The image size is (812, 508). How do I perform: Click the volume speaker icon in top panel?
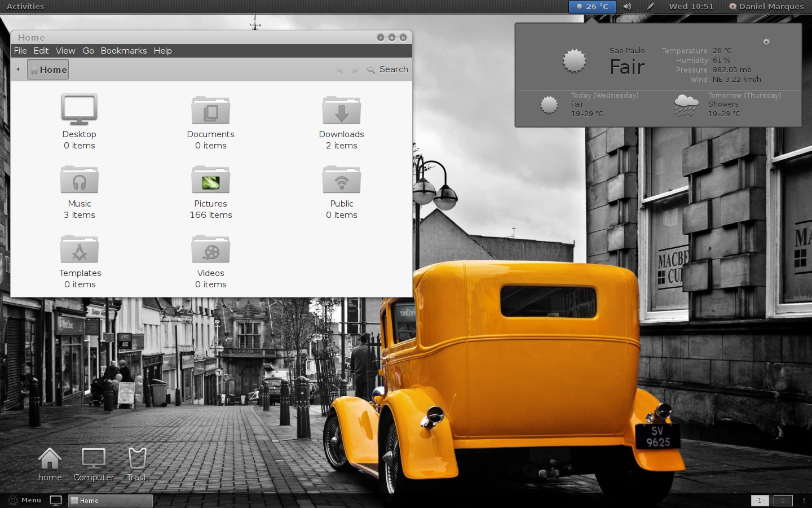[x=627, y=7]
